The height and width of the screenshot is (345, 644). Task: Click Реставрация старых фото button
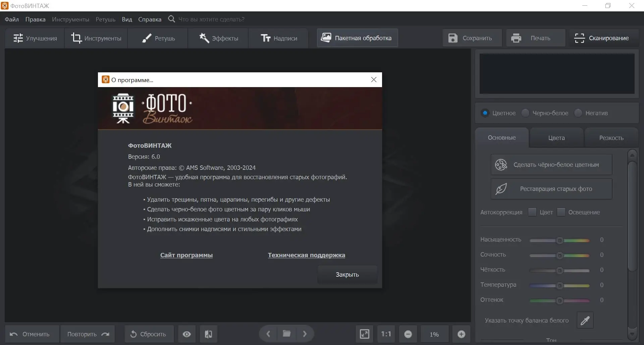[551, 189]
